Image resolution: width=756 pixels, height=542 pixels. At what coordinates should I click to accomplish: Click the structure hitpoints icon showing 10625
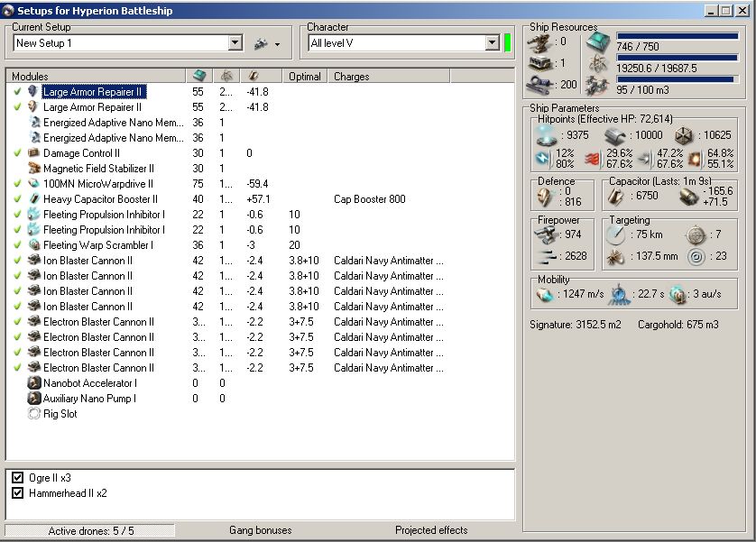pyautogui.click(x=684, y=136)
